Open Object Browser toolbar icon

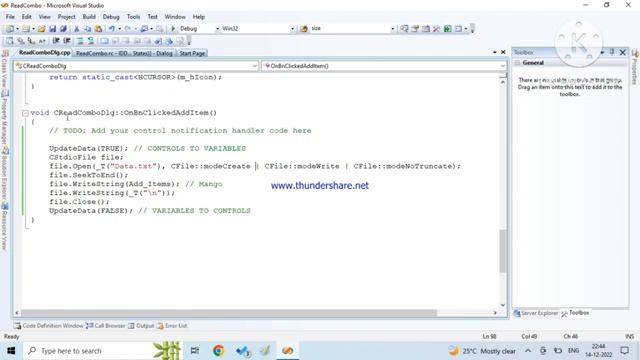[426, 29]
